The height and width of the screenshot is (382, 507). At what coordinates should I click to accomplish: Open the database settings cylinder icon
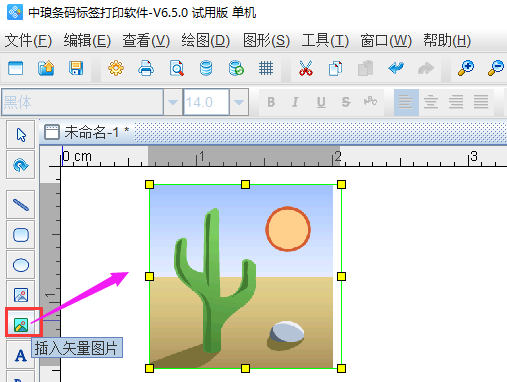point(206,68)
